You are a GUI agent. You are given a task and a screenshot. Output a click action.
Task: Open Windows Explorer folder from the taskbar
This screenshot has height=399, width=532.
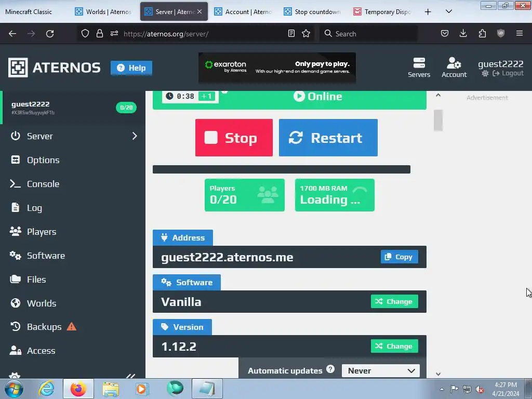[x=111, y=389]
